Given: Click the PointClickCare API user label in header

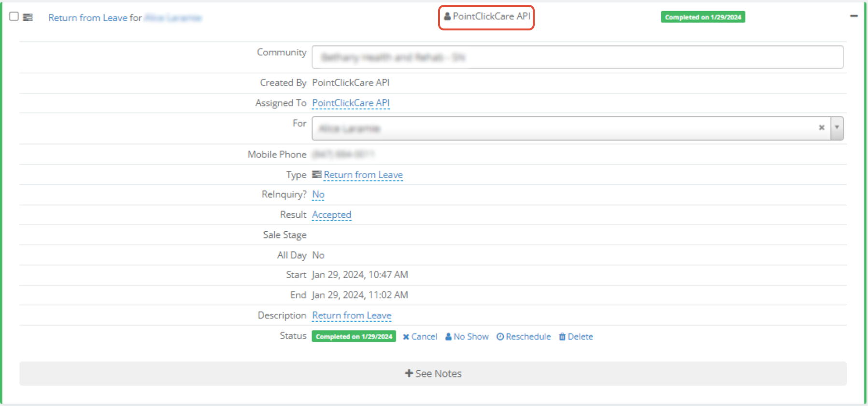Looking at the screenshot, I should (491, 16).
